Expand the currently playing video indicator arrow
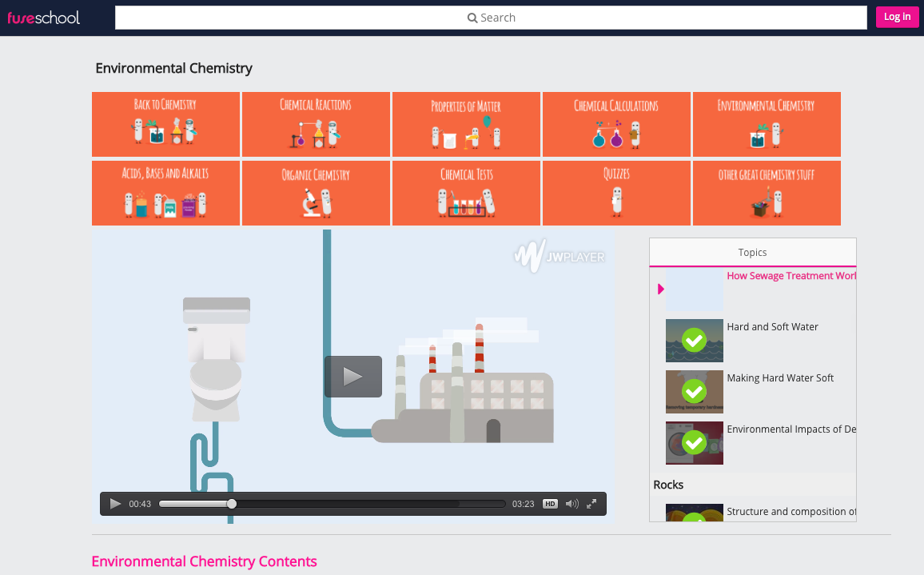The image size is (924, 575). pyautogui.click(x=660, y=289)
